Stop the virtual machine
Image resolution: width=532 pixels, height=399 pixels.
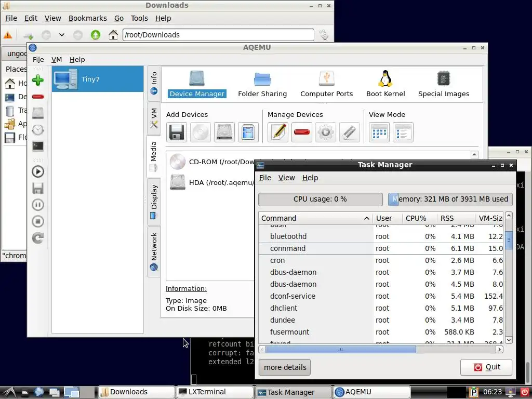pos(37,221)
